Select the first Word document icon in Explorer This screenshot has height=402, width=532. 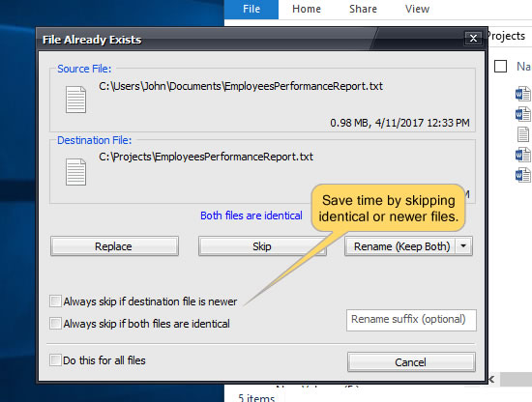point(523,94)
